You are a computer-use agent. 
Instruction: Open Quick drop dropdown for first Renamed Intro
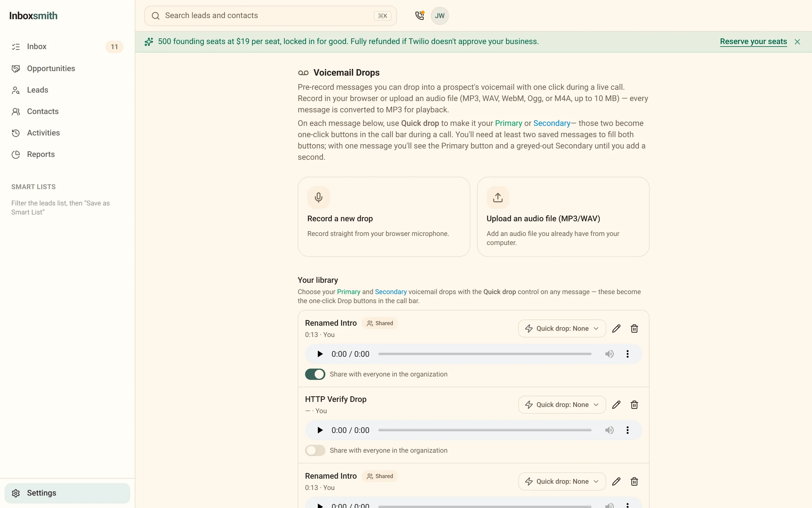coord(562,329)
